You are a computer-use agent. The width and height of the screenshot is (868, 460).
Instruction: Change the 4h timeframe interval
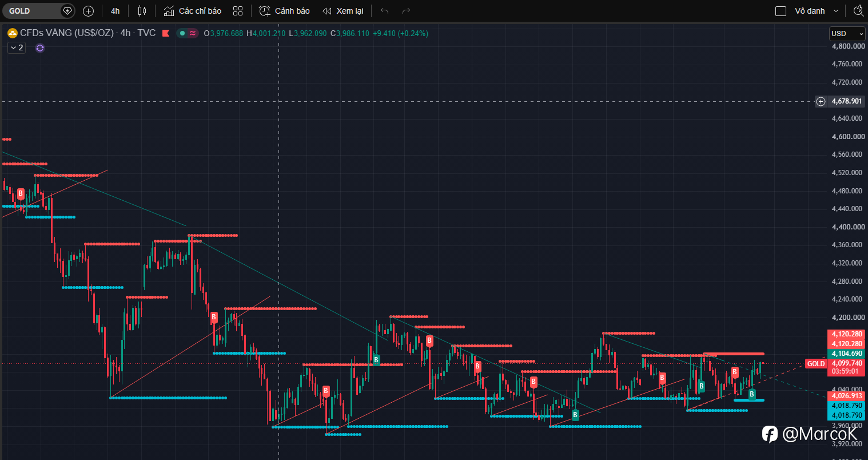point(116,11)
